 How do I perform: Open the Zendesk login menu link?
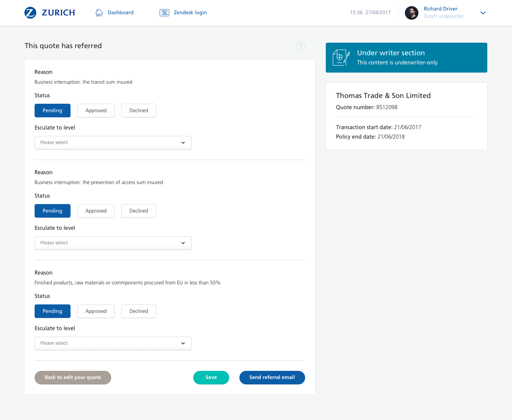pyautogui.click(x=190, y=13)
